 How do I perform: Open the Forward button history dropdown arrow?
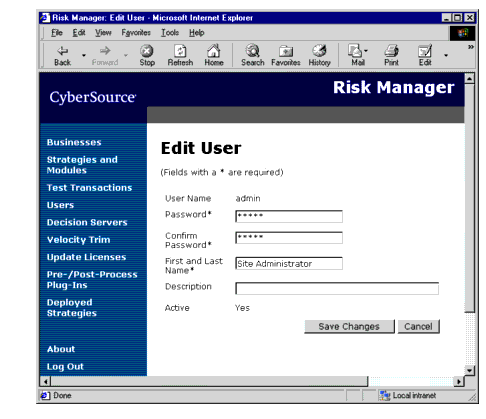tap(126, 55)
